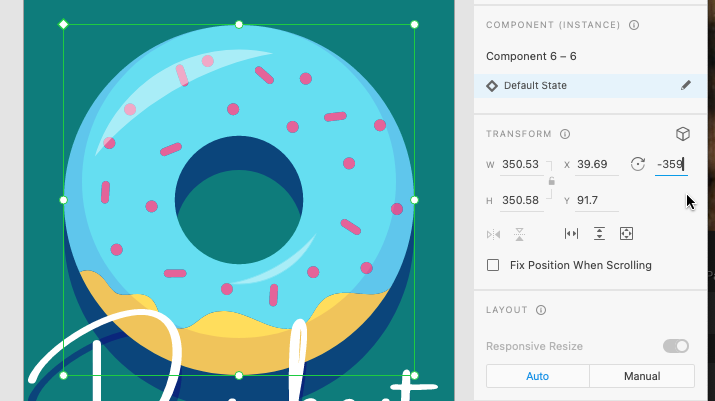This screenshot has height=401, width=715.
Task: Click the square four-arrow icon in Transform
Action: click(626, 234)
